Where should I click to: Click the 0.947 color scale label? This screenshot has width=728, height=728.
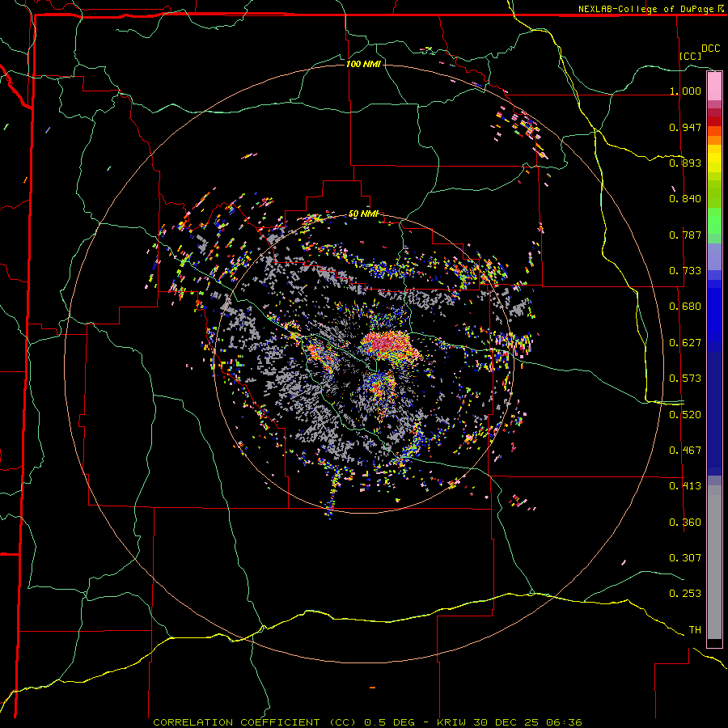[x=685, y=127]
